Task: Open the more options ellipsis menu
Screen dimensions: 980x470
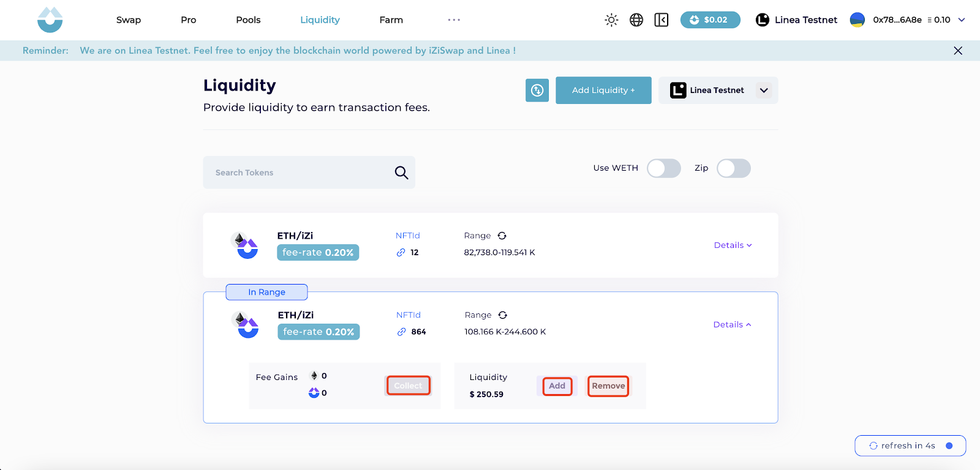Action: (454, 20)
